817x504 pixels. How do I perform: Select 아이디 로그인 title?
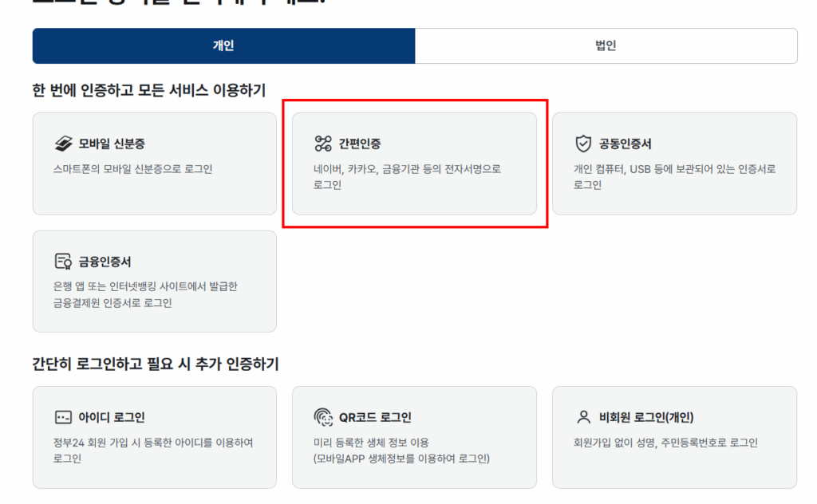click(112, 418)
